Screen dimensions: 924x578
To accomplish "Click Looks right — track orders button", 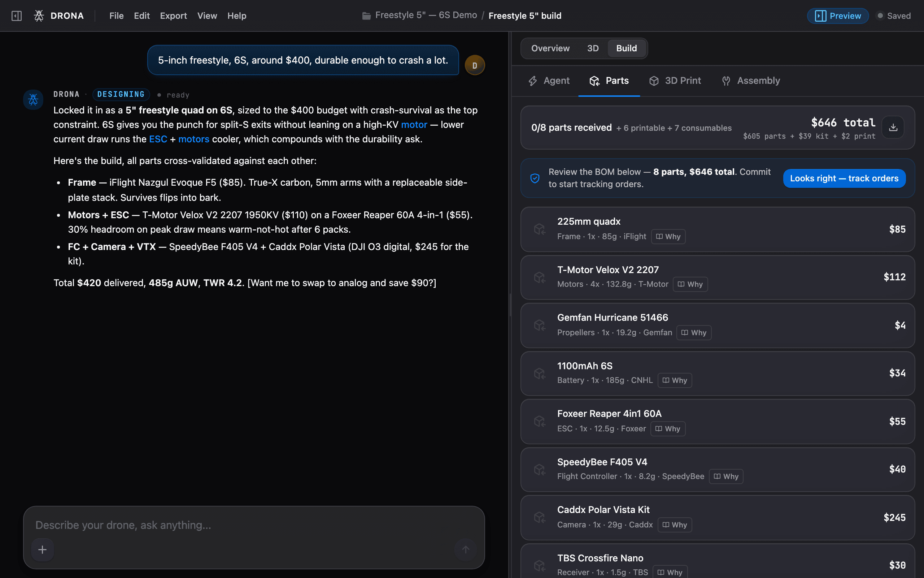I will pos(844,178).
